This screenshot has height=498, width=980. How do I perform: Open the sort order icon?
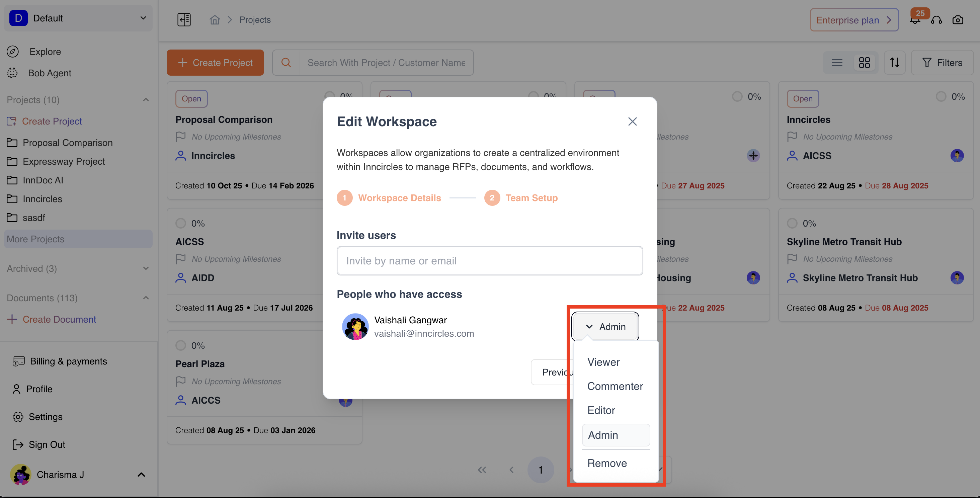click(894, 63)
